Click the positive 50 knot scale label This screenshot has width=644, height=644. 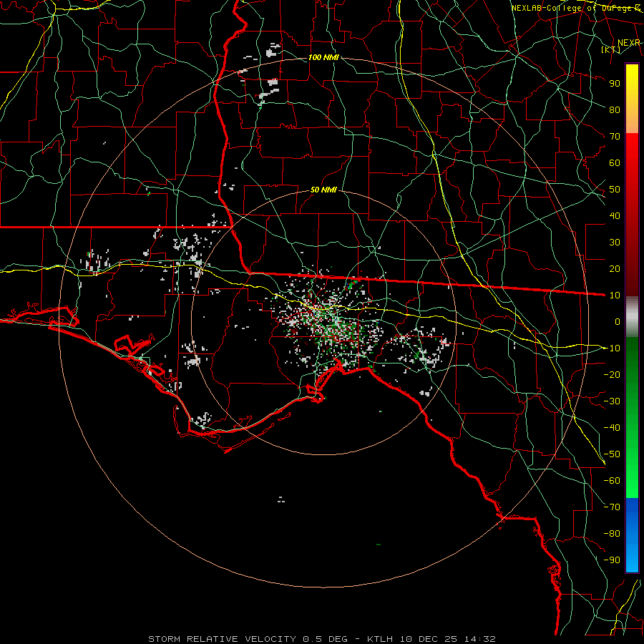(x=615, y=190)
